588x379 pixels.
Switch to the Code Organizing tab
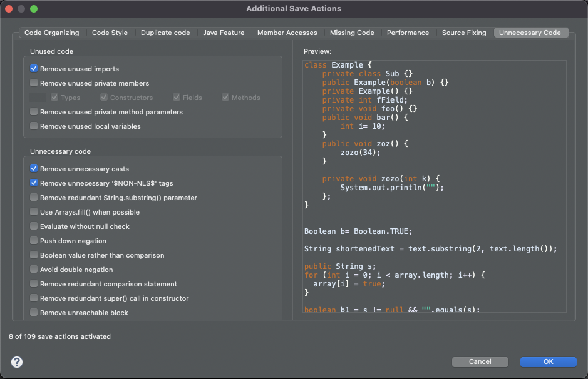click(x=52, y=33)
